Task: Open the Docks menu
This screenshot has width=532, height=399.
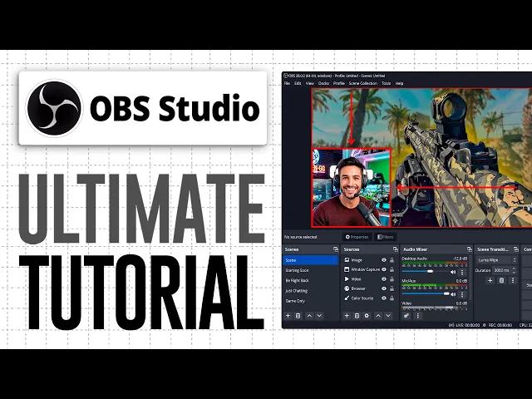Action: [323, 83]
